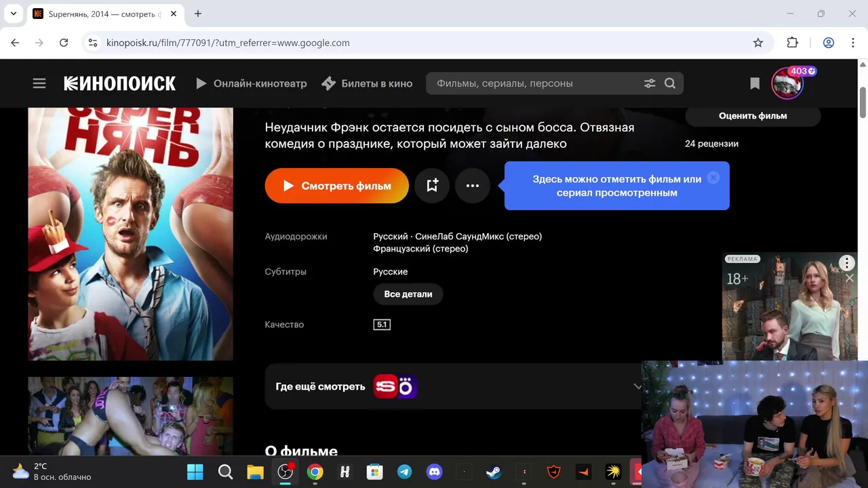
Task: Select the kinopoisk.ru address bar URL
Action: [x=228, y=43]
